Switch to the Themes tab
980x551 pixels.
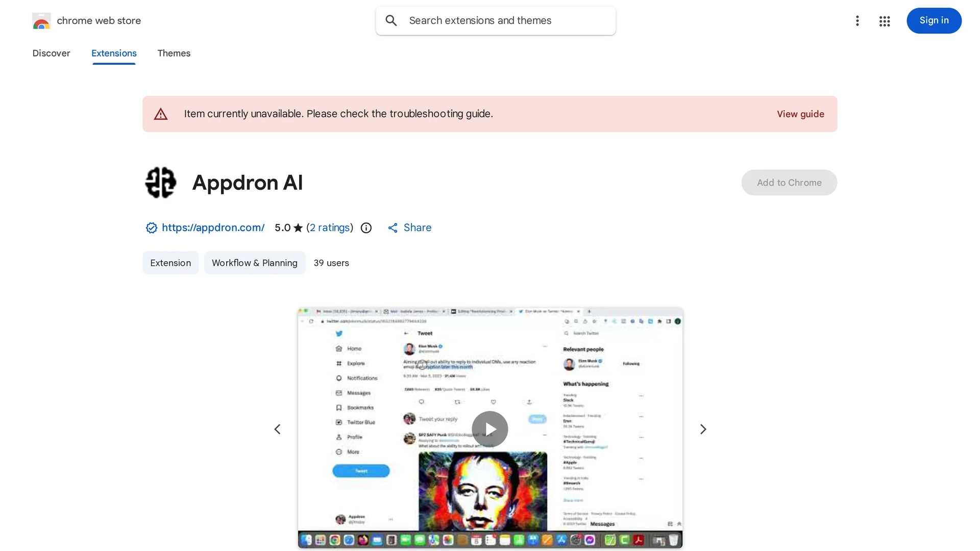tap(174, 53)
